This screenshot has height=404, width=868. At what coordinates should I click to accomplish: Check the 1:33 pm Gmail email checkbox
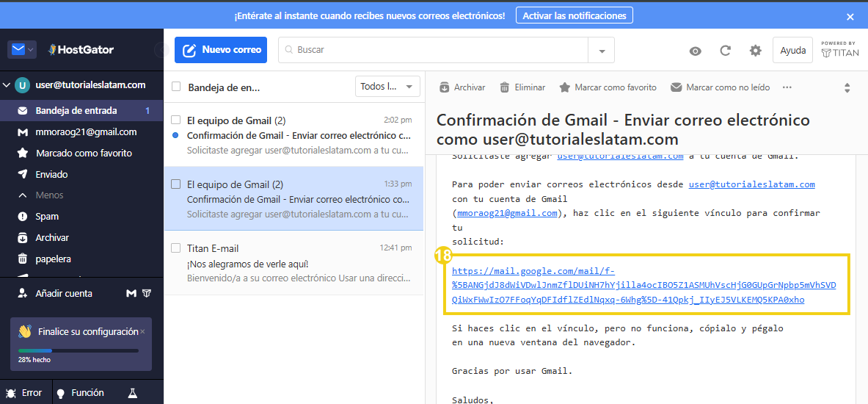click(x=176, y=184)
